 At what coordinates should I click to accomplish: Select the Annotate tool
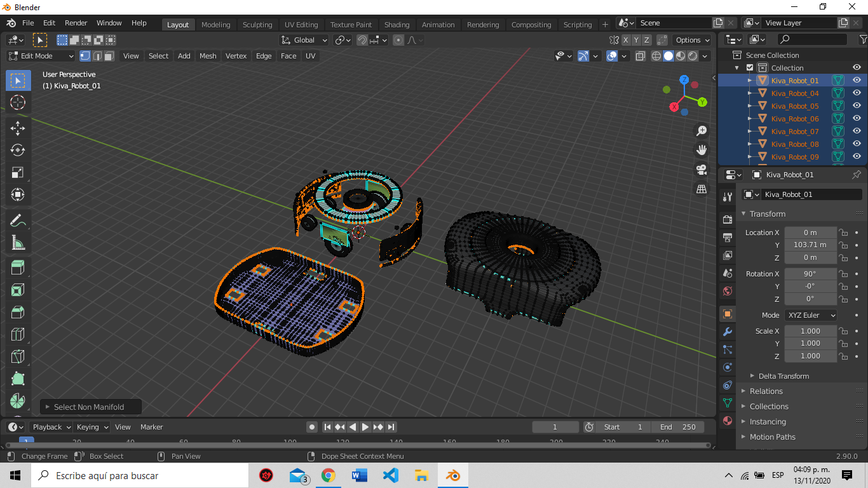point(18,220)
